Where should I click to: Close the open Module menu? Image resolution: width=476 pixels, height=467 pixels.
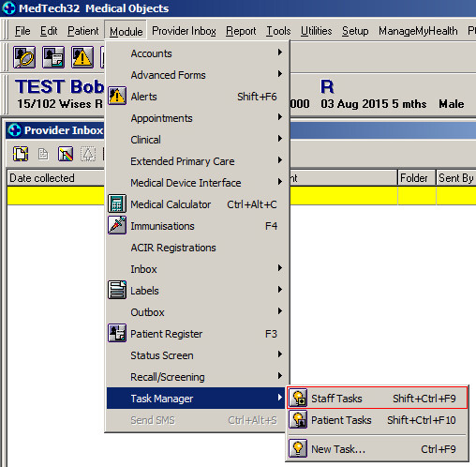[x=126, y=31]
